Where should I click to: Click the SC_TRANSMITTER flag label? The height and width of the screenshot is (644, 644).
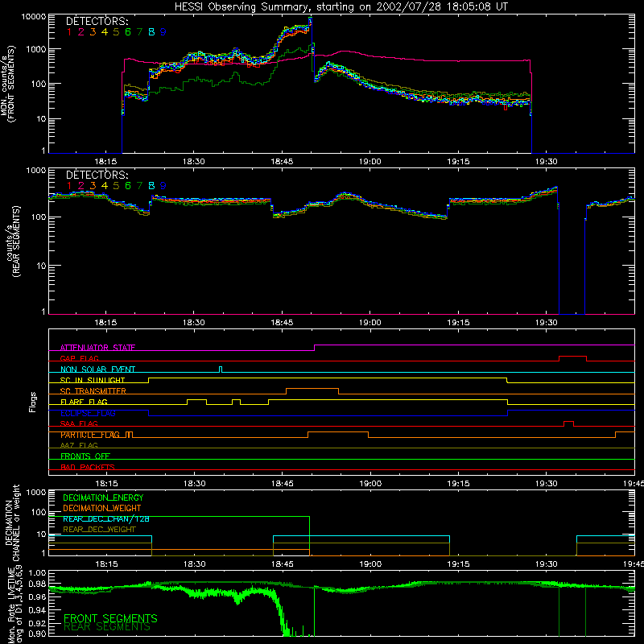(93, 391)
